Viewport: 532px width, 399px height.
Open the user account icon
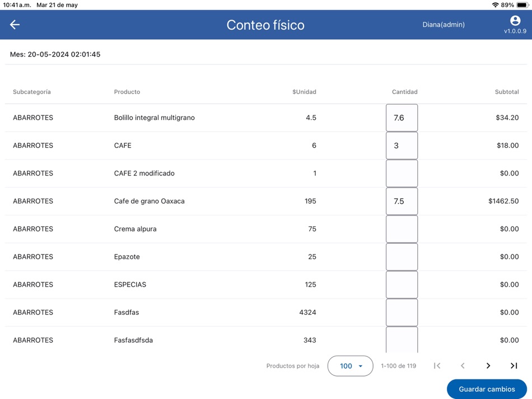[515, 20]
